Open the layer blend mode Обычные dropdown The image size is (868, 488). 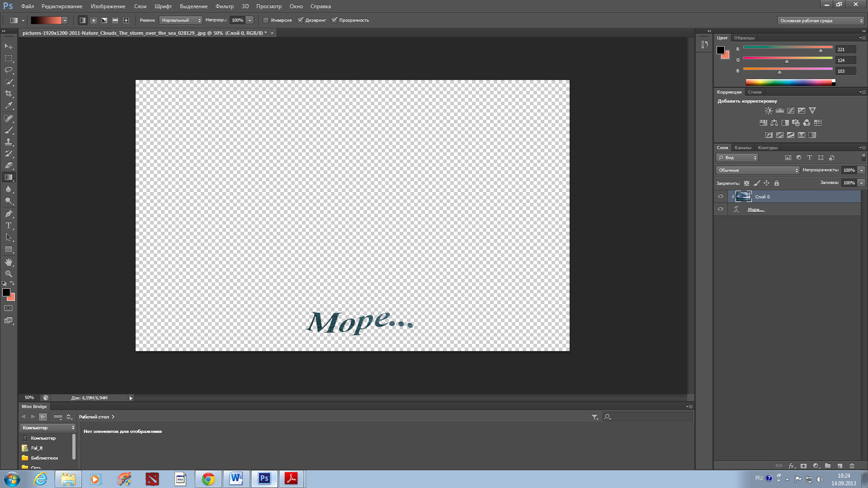(758, 170)
